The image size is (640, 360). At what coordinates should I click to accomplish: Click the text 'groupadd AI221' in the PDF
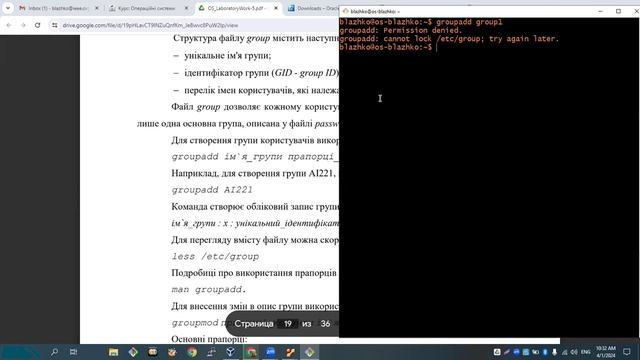pos(212,190)
